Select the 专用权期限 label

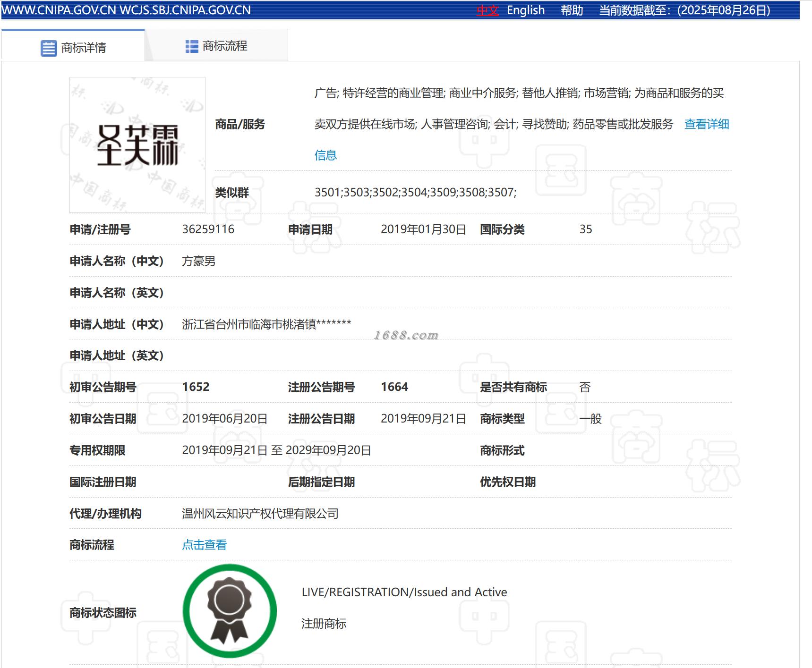click(97, 450)
